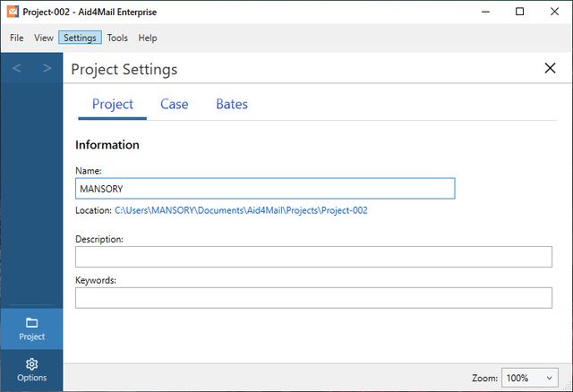Open the Help menu

point(148,38)
